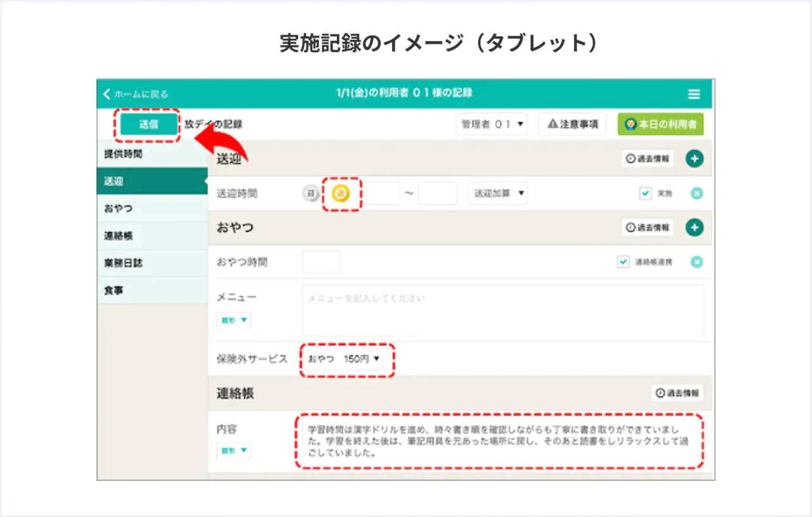Viewport: 812px width, 517px height.
Task: Click the 送迎時間 start time field
Action: pyautogui.click(x=381, y=193)
